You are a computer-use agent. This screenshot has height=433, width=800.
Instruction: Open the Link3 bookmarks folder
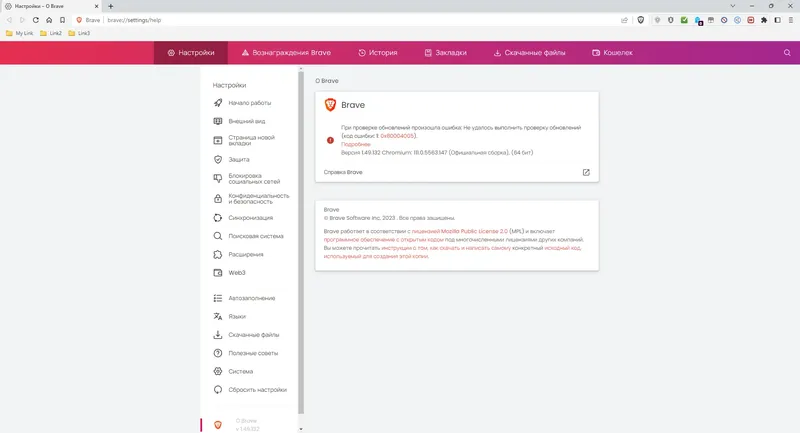point(79,33)
